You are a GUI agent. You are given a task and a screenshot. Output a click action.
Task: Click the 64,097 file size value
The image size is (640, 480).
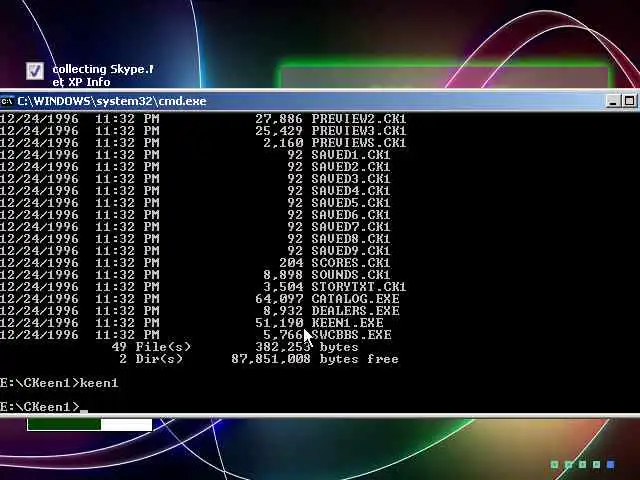pyautogui.click(x=279, y=299)
